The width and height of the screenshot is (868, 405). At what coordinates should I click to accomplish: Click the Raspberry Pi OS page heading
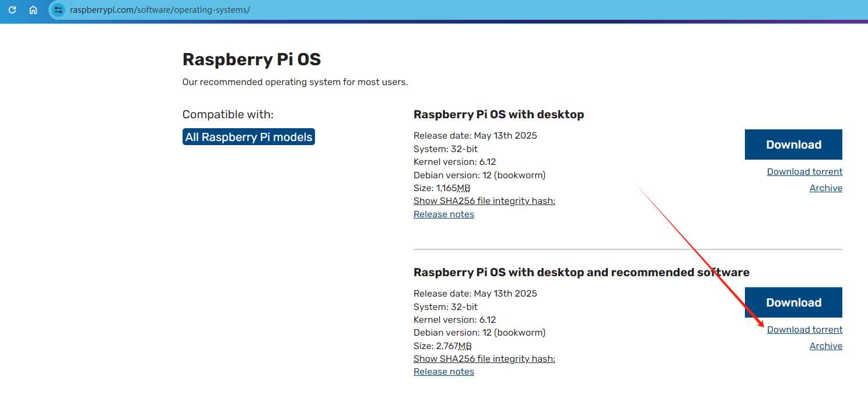pyautogui.click(x=252, y=59)
